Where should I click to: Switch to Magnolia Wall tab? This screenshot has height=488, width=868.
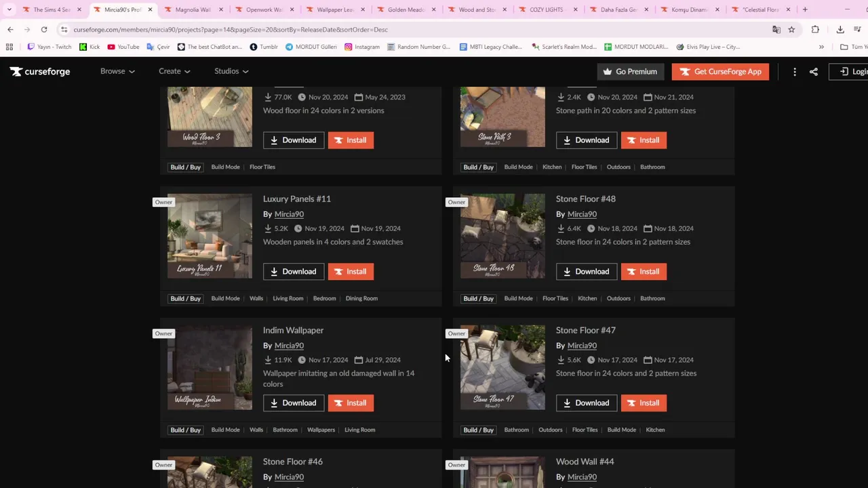193,9
